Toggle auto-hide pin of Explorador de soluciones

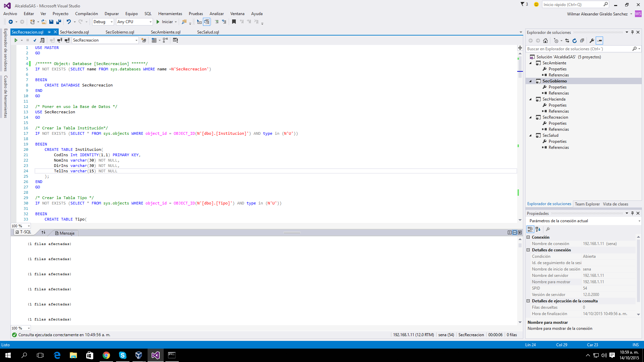coord(632,33)
